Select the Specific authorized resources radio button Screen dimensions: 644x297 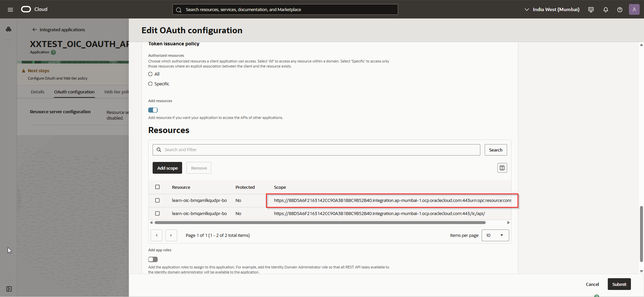tap(150, 84)
